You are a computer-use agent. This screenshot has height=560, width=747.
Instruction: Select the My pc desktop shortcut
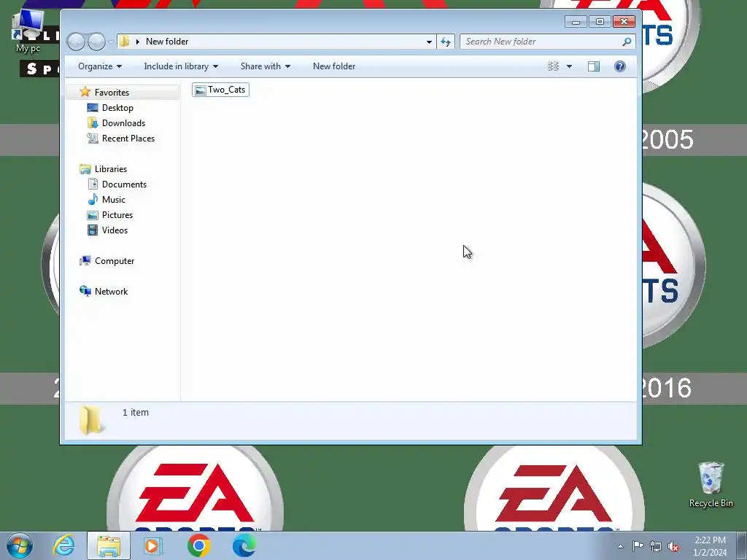coord(28,31)
